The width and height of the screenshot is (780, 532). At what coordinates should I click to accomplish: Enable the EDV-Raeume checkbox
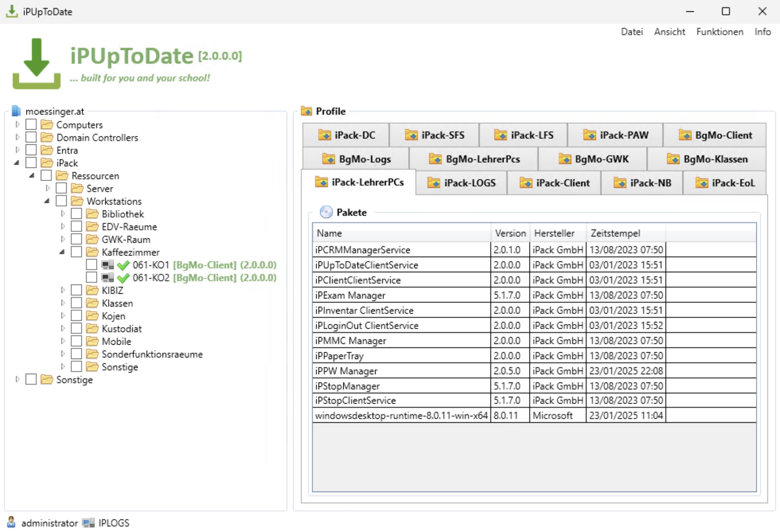76,226
